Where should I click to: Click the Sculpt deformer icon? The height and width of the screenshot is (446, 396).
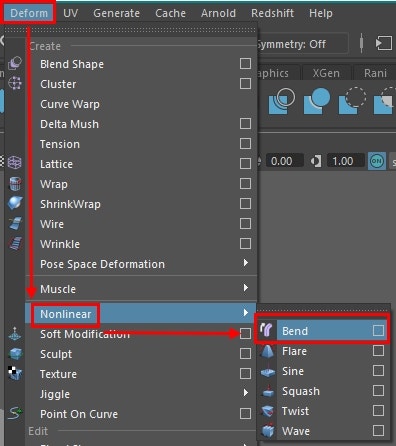tap(15, 353)
